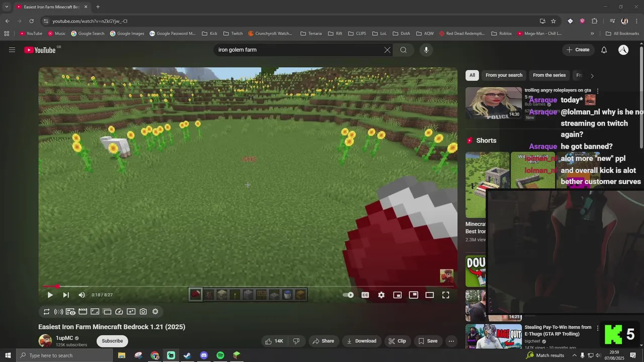Viewport: 644px width, 362px height.
Task: Like the video with 14K likes
Action: click(x=274, y=341)
